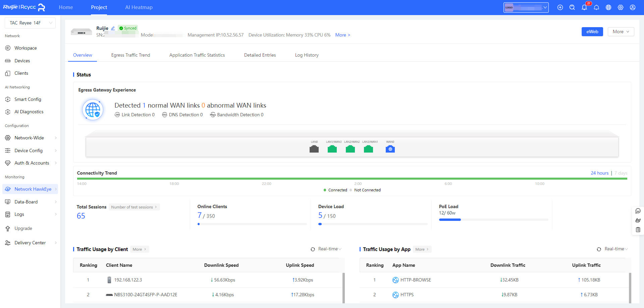Expand the More dropdown button beside eWeb

[x=621, y=32]
